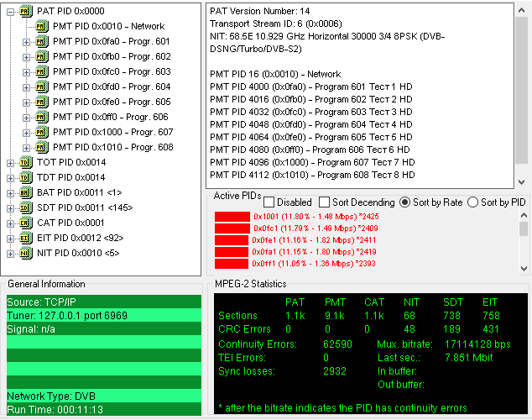Click the CAT table icon

[x=26, y=223]
